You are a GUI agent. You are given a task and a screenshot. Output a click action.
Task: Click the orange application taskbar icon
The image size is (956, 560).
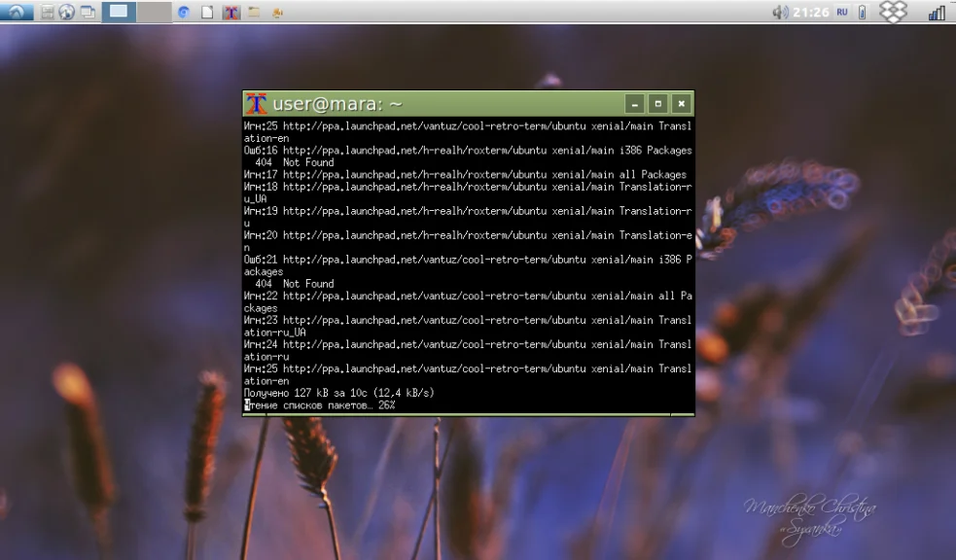277,13
